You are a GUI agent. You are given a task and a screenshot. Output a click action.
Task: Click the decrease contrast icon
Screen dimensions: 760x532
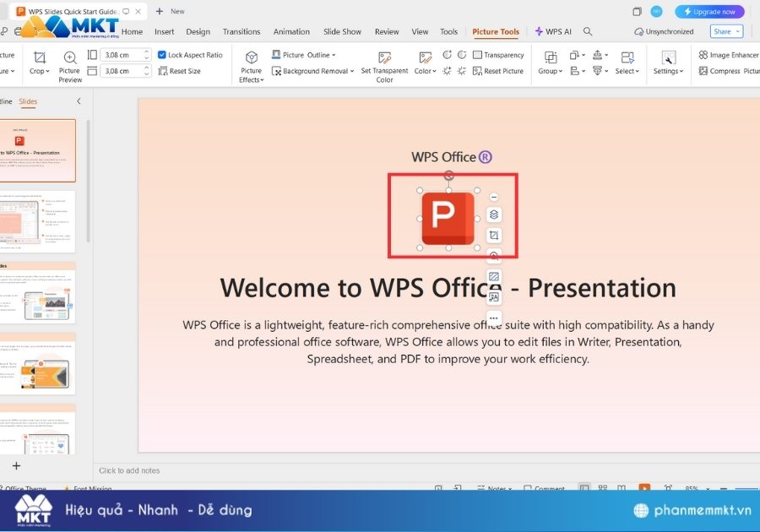[x=462, y=54]
